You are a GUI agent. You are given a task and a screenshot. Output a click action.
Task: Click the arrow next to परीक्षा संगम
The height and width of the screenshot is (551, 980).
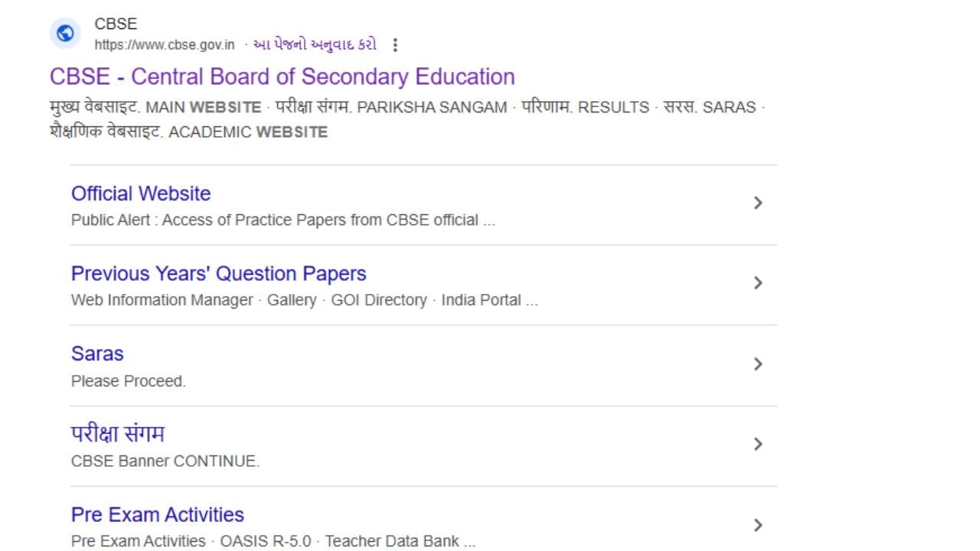coord(758,444)
